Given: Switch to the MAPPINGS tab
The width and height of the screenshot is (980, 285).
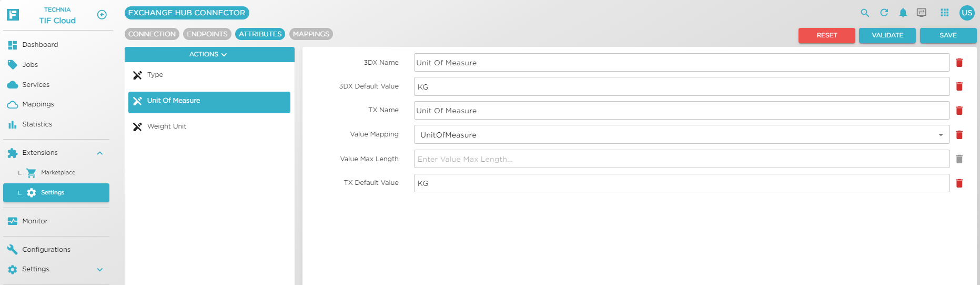Looking at the screenshot, I should pos(311,34).
